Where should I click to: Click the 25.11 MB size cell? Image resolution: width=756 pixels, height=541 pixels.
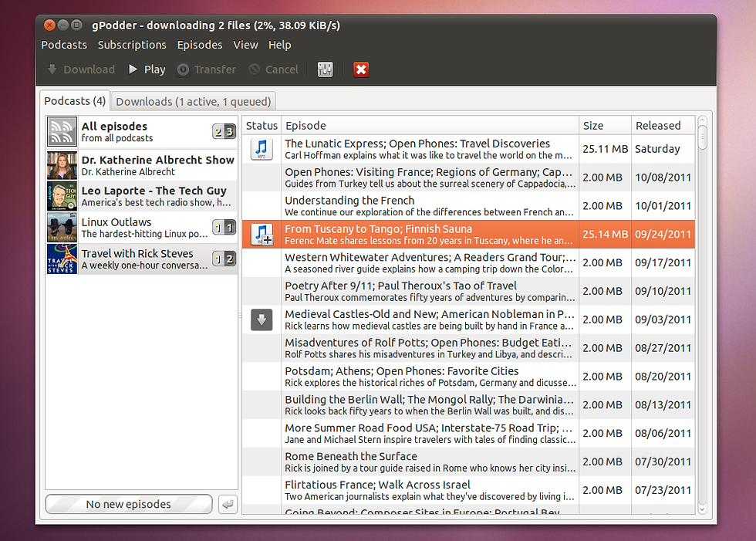pyautogui.click(x=605, y=149)
